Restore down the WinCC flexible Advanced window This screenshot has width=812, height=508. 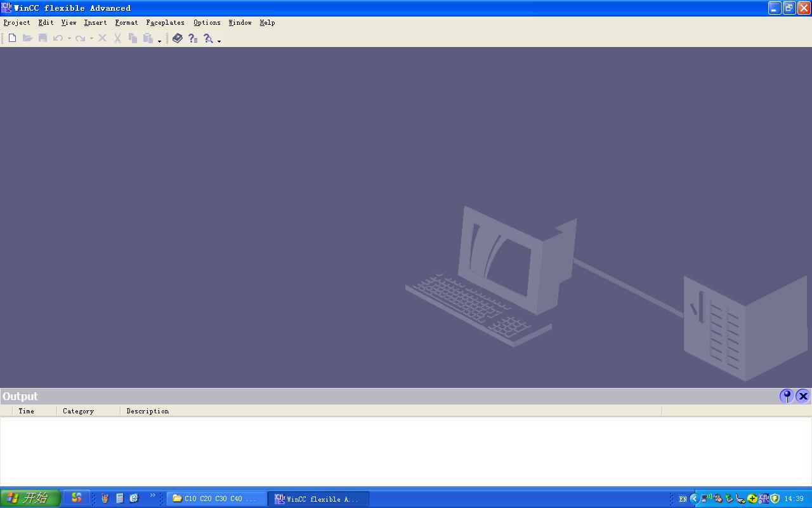click(789, 8)
